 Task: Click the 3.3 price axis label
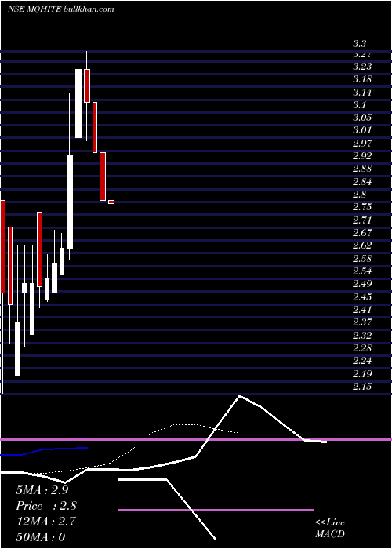click(x=359, y=44)
